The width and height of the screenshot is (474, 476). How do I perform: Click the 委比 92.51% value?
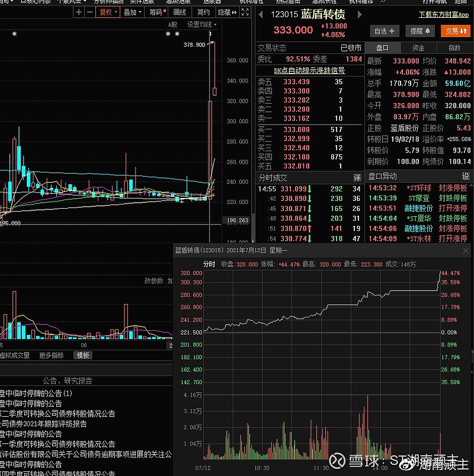pyautogui.click(x=297, y=59)
